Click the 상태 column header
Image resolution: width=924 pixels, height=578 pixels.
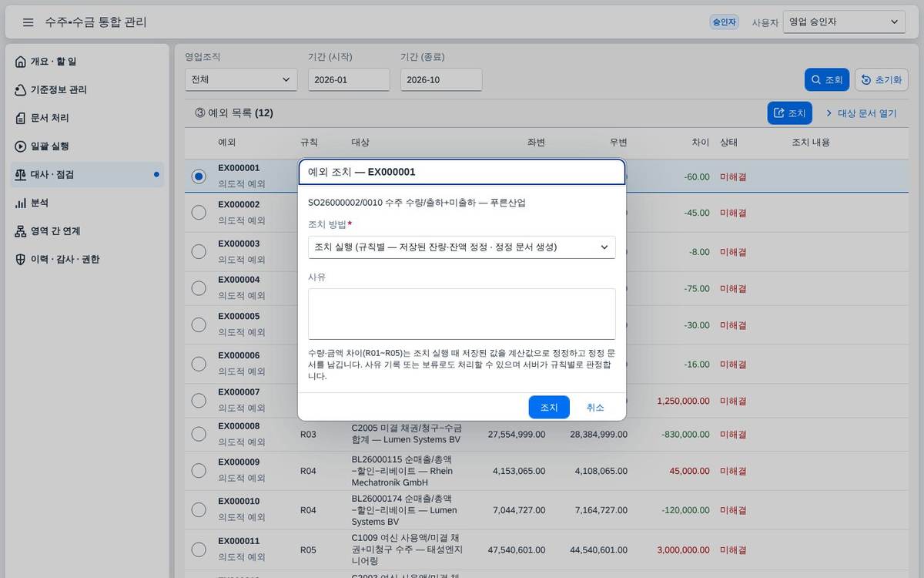point(729,143)
